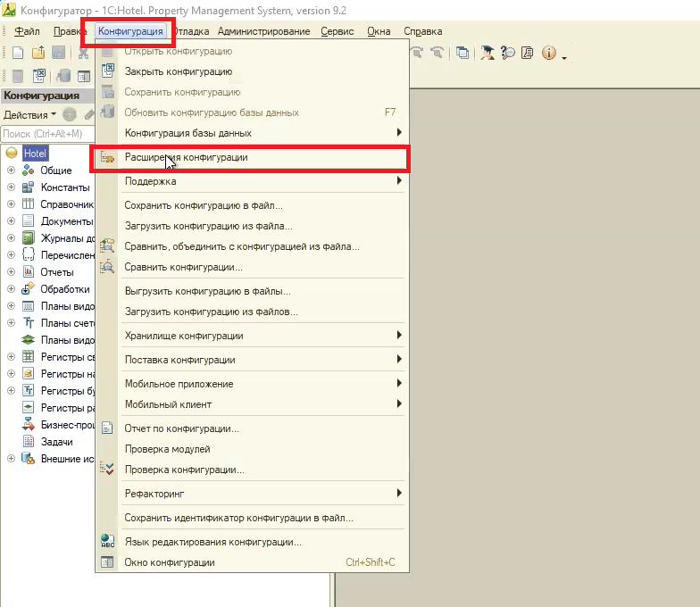Click the Help info icon in toolbar

tap(548, 54)
